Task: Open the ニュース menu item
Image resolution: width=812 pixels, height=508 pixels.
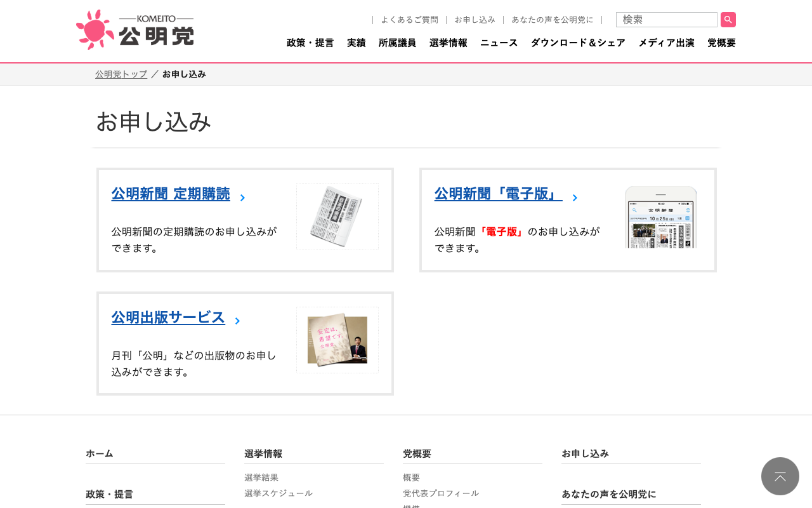Action: pos(499,43)
